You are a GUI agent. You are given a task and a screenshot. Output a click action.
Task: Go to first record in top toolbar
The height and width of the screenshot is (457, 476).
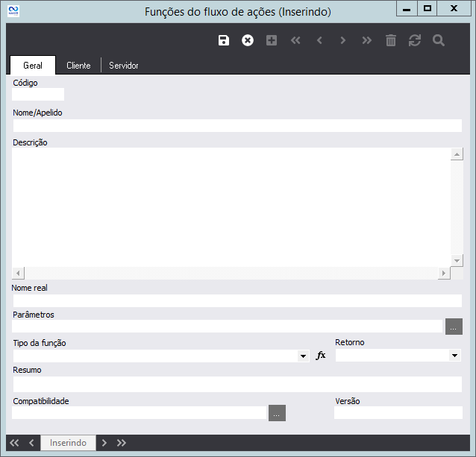point(295,40)
